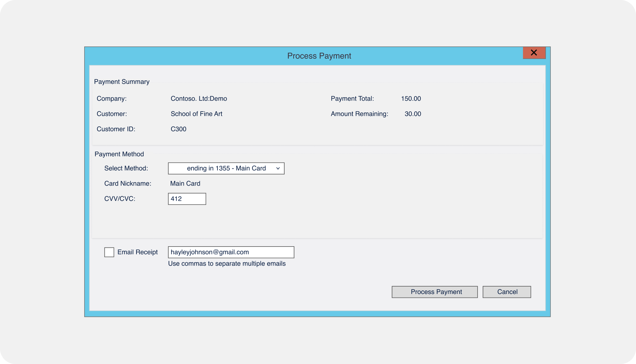Click the dropdown chevron arrow for payment method
Image resolution: width=636 pixels, height=364 pixels.
(x=278, y=168)
